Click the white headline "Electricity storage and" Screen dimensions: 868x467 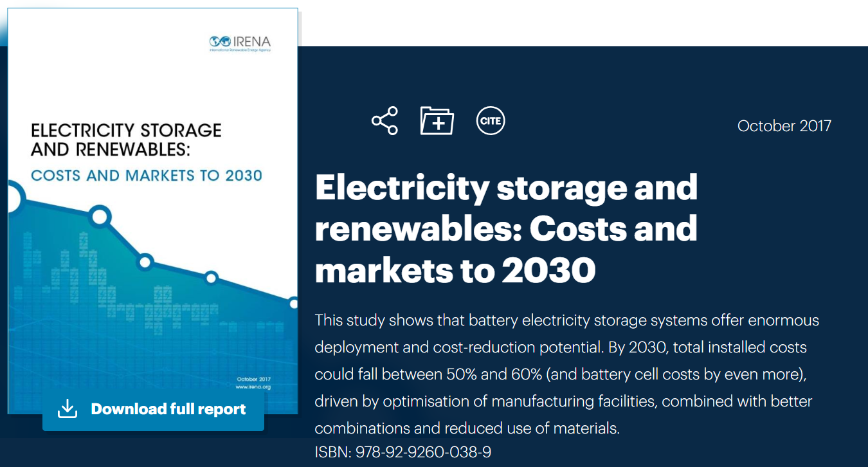(506, 187)
